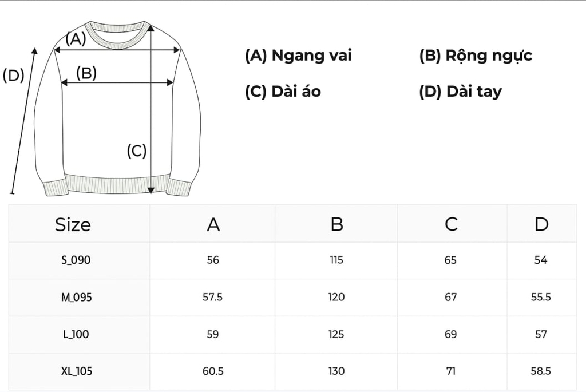Click the "D" column header in table
Image resolution: width=586 pixels, height=392 pixels.
click(x=541, y=224)
